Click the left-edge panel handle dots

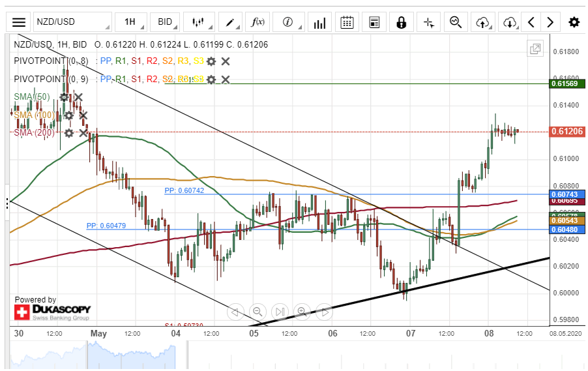coord(7,203)
